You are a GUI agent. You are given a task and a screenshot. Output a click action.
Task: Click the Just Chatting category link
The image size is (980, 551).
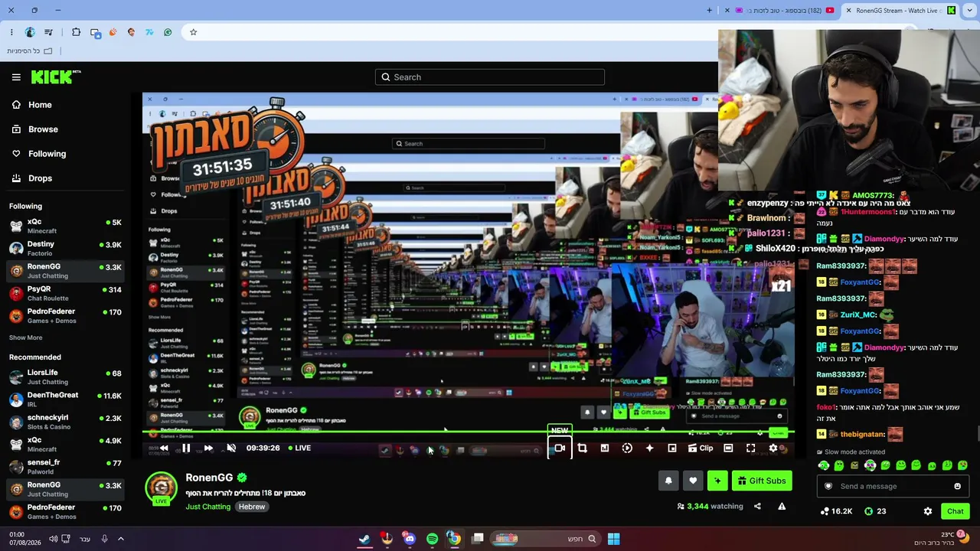coord(207,507)
